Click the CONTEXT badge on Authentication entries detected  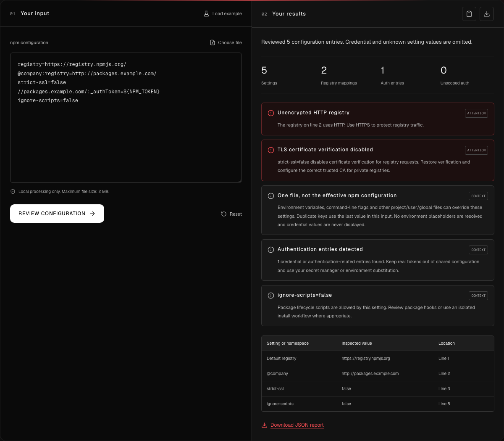pos(478,250)
